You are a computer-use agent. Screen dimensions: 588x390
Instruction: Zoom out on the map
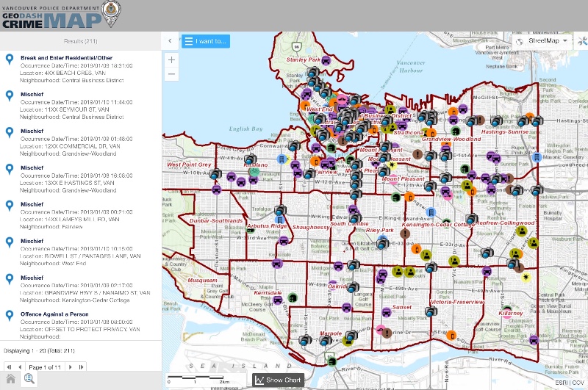(171, 73)
